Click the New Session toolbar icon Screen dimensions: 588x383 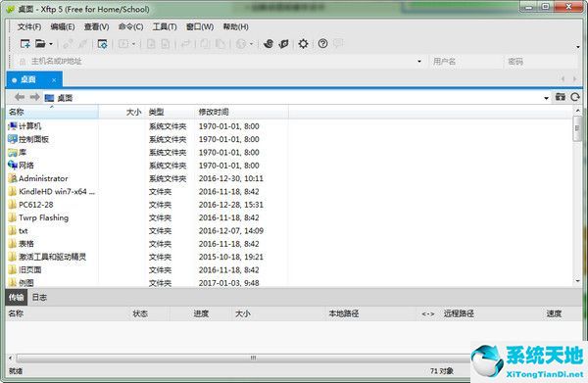(25, 44)
